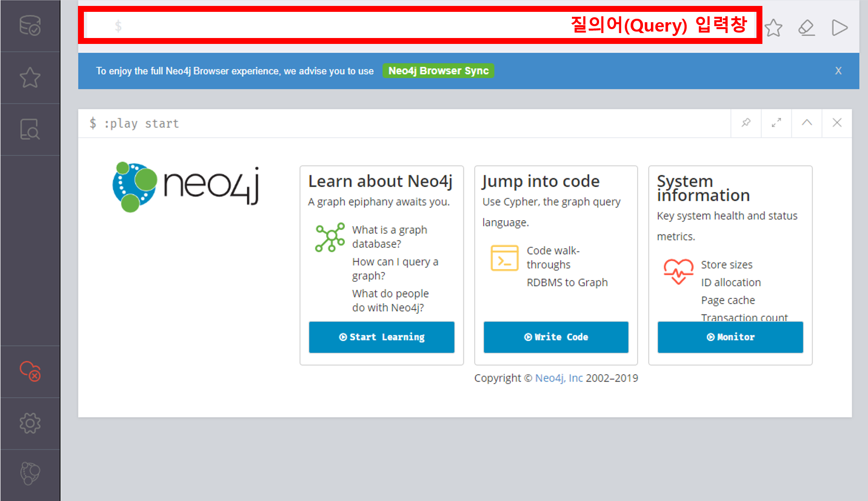Click the ":play start" command text
Screen dimensions: 868x501
141,123
